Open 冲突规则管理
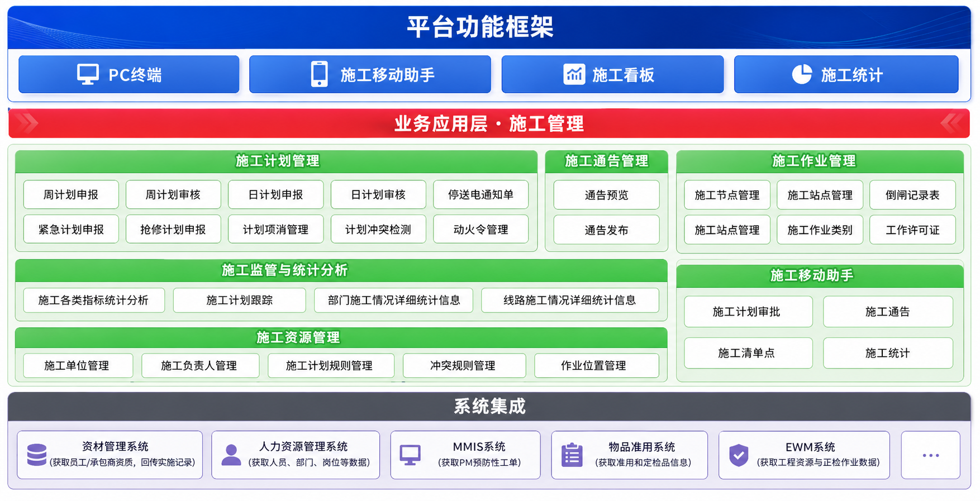 pos(464,365)
